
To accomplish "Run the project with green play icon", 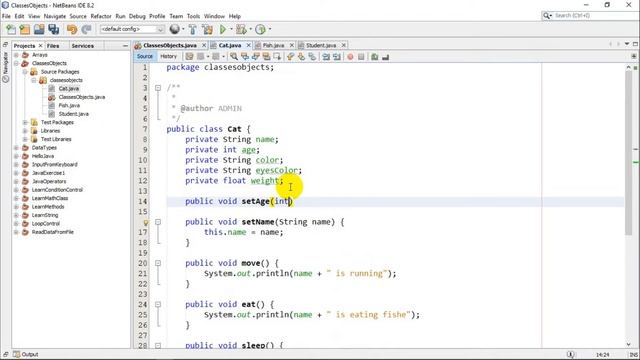I will (x=223, y=29).
